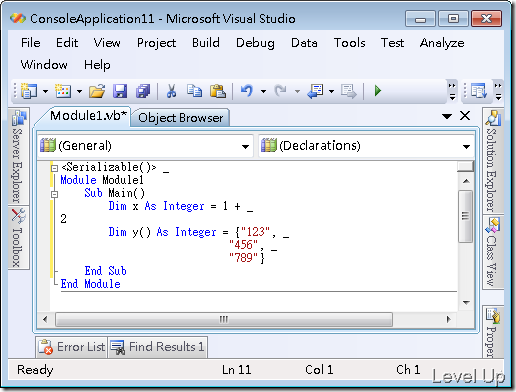Open the Tools menu
The height and width of the screenshot is (392, 516).
pos(350,43)
